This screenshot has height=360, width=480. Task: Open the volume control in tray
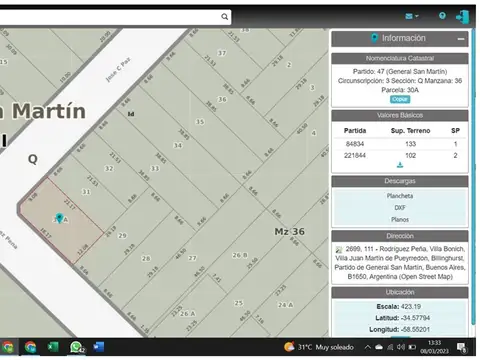(401, 347)
